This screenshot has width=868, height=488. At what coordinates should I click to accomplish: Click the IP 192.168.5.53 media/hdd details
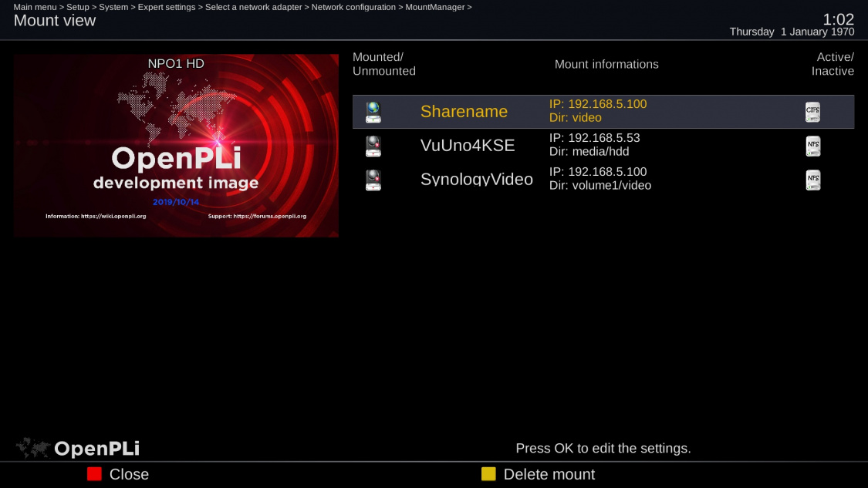point(594,145)
